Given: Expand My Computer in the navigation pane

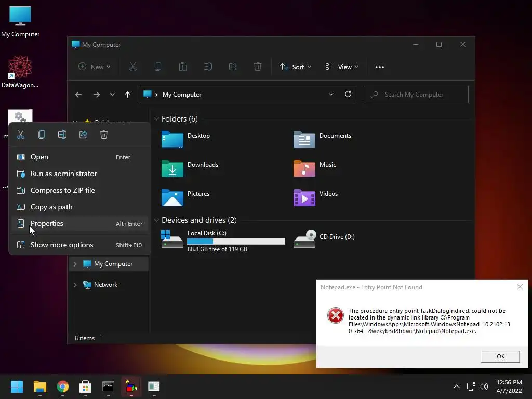Looking at the screenshot, I should tap(75, 264).
